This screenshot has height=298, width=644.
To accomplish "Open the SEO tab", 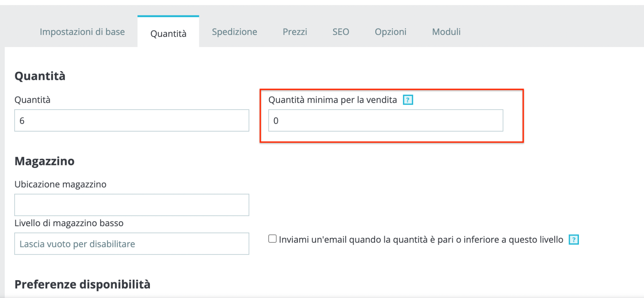I will [341, 32].
